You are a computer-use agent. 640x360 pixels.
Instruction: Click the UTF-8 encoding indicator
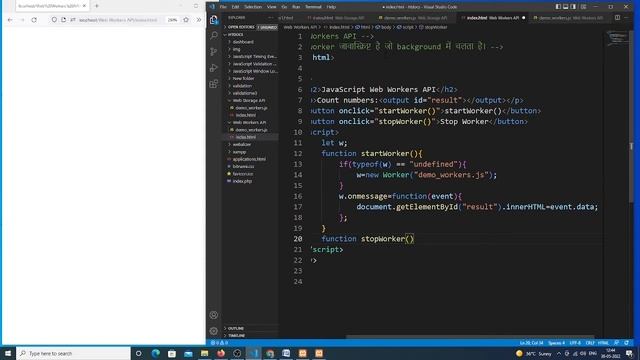point(575,343)
